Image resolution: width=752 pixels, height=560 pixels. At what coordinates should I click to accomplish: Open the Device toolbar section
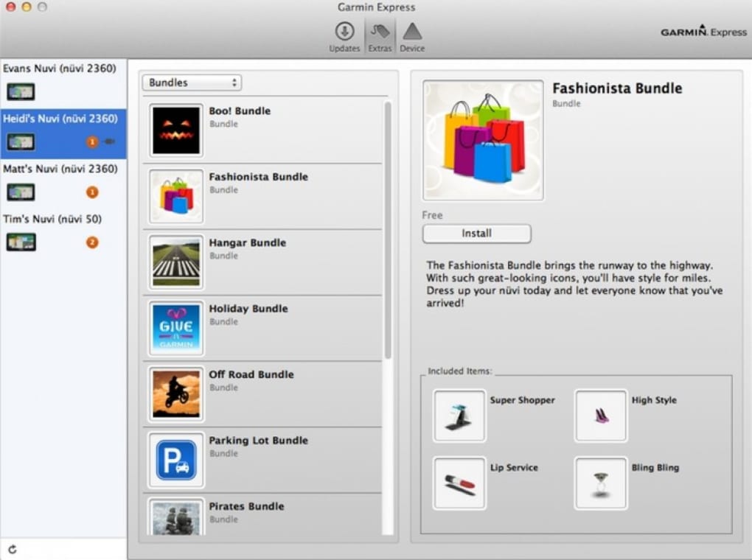412,37
